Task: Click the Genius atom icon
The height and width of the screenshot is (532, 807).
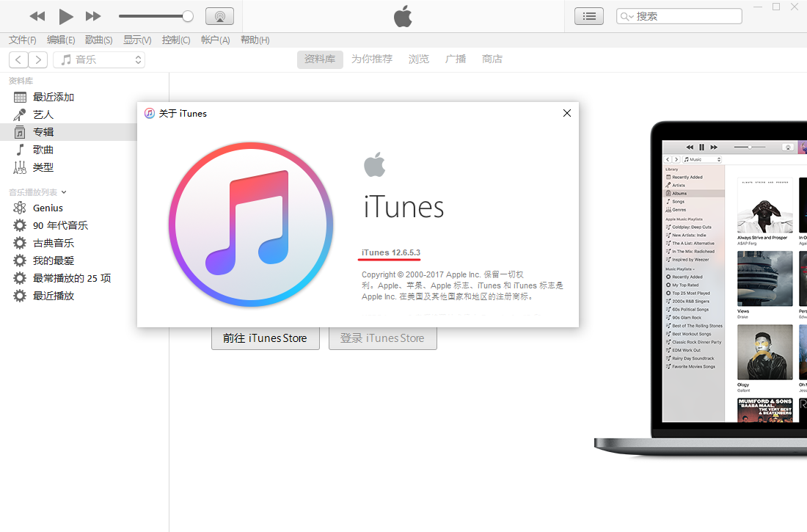Action: click(20, 208)
